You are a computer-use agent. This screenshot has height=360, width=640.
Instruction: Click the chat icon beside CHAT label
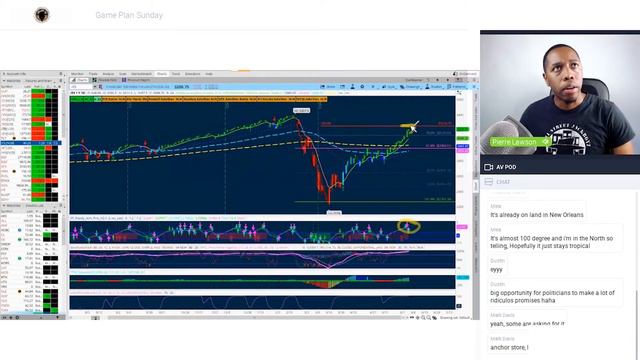coord(489,182)
